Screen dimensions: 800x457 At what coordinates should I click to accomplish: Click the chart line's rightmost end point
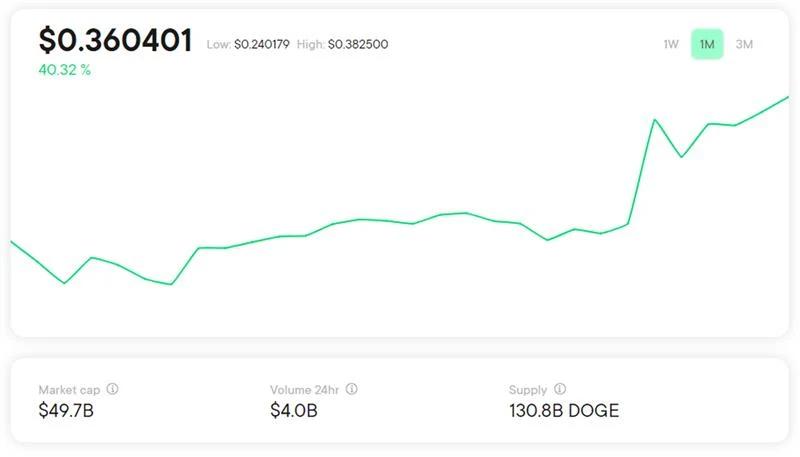788,97
